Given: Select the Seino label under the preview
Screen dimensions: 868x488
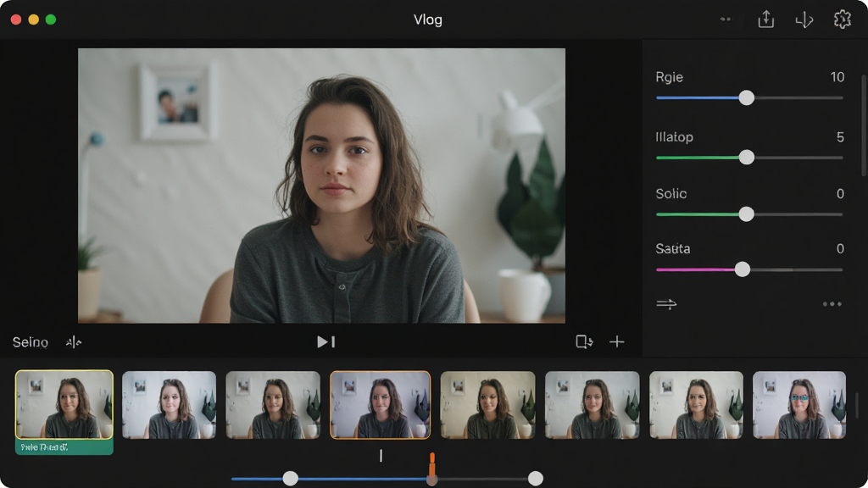Looking at the screenshot, I should pos(31,342).
